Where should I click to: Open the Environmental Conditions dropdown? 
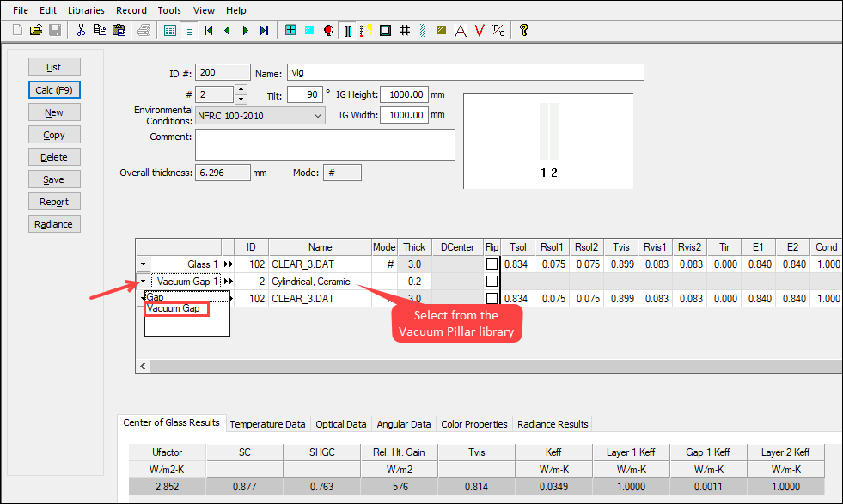(318, 116)
